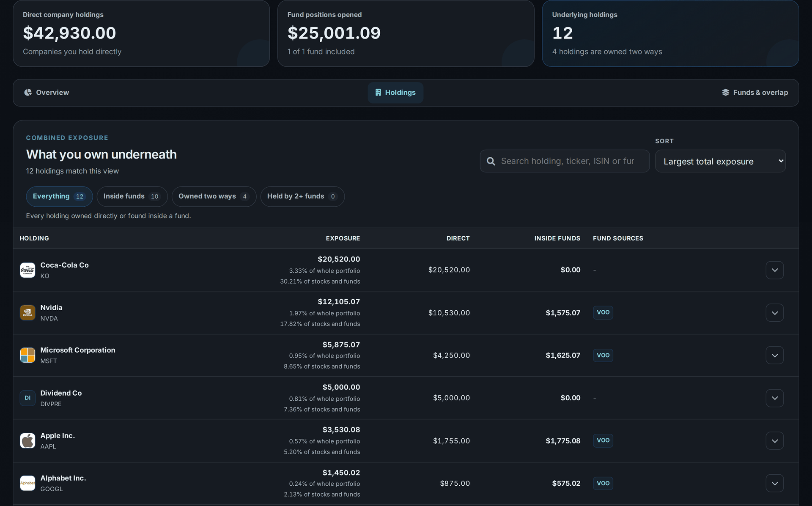Click the magnifier icon in search box
Viewport: 812px width, 506px height.
tap(491, 161)
